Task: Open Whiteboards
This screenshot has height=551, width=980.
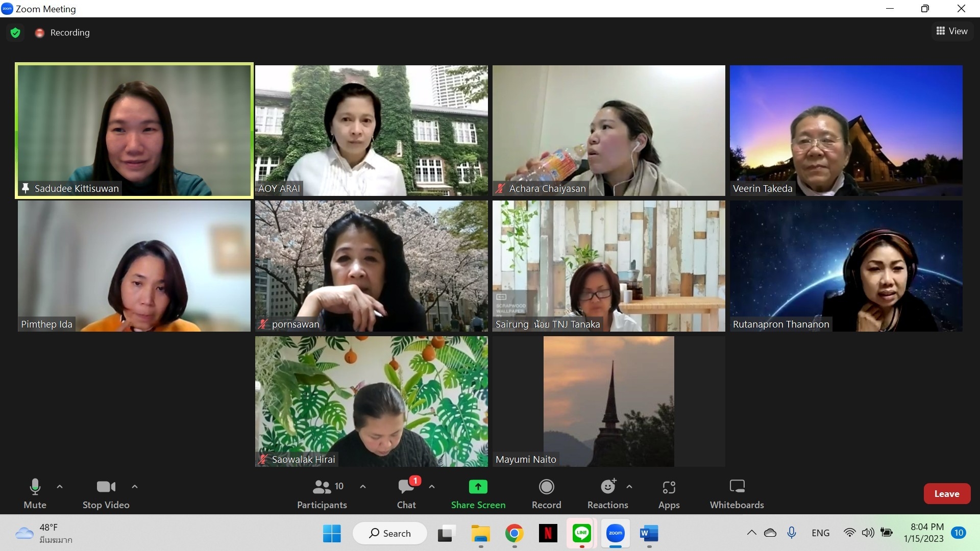Action: pyautogui.click(x=737, y=494)
